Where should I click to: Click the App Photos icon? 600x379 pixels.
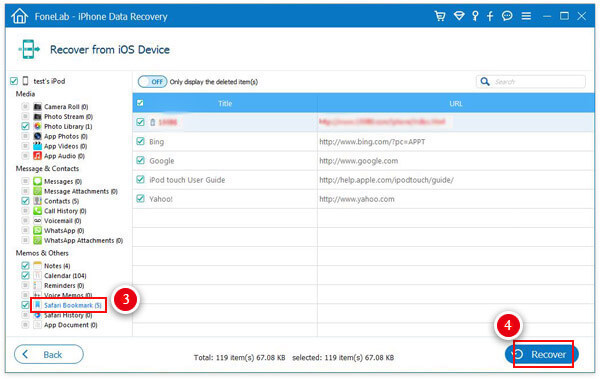click(38, 136)
